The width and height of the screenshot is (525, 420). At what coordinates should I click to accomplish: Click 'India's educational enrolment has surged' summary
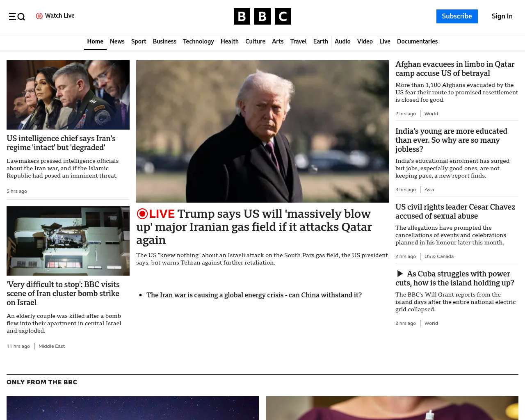click(452, 168)
